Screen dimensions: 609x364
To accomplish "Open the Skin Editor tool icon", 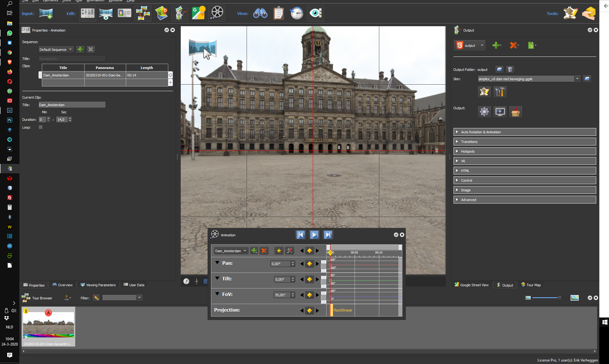I will [570, 13].
